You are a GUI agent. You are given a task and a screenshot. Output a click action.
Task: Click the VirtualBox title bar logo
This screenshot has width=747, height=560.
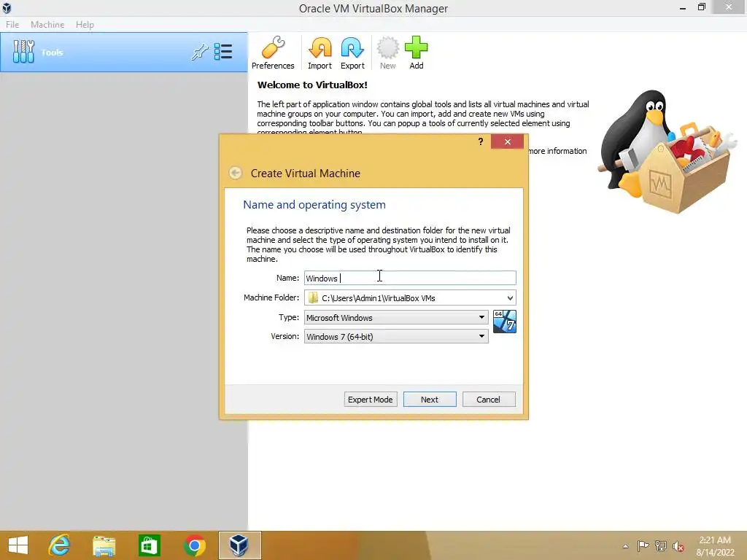coord(7,8)
